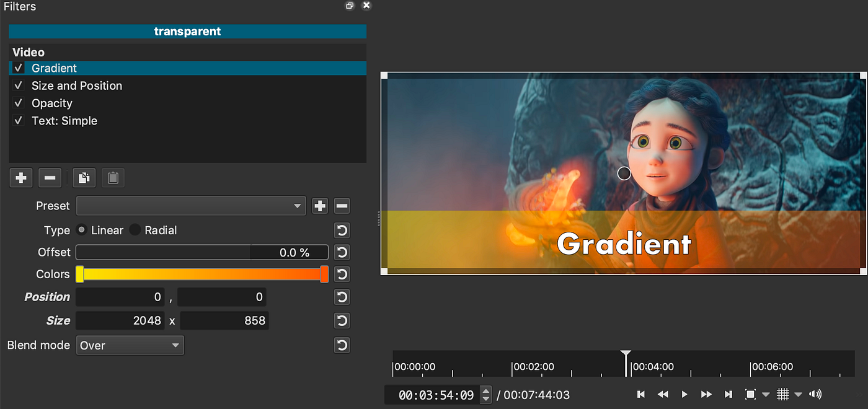This screenshot has height=409, width=868.
Task: Save preset with plus button
Action: (320, 206)
